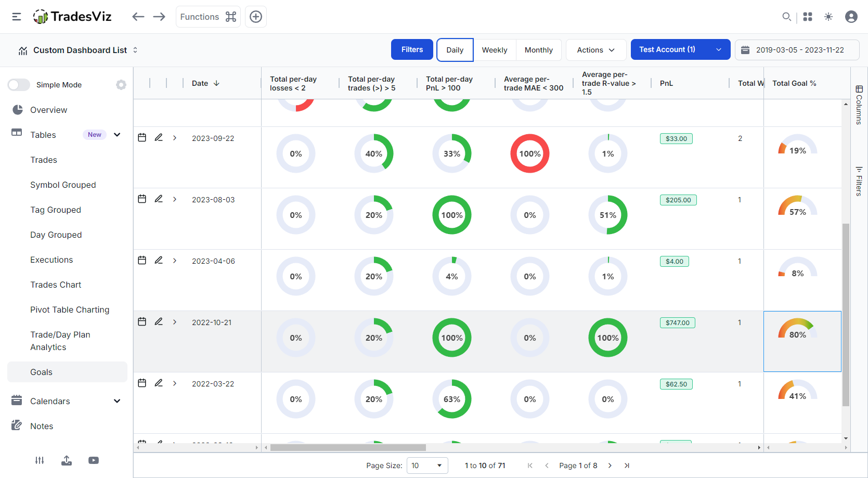
Task: Open the YouTube video icon
Action: click(x=94, y=460)
